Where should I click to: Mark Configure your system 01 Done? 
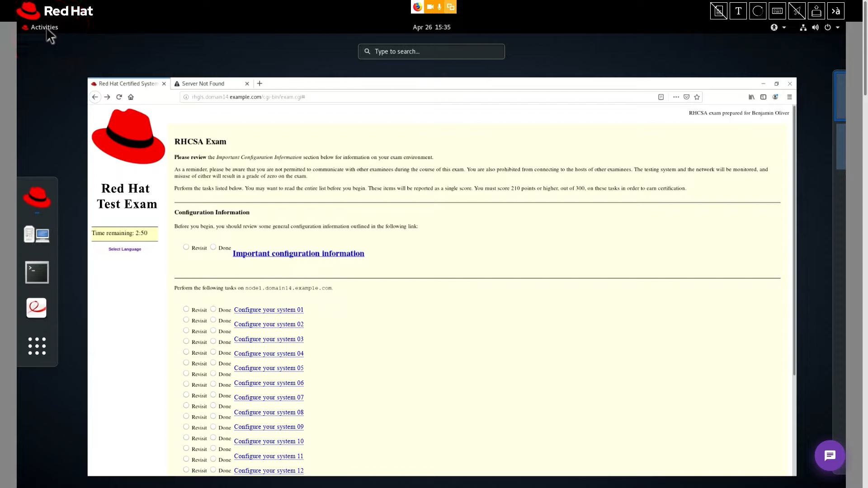click(x=213, y=309)
